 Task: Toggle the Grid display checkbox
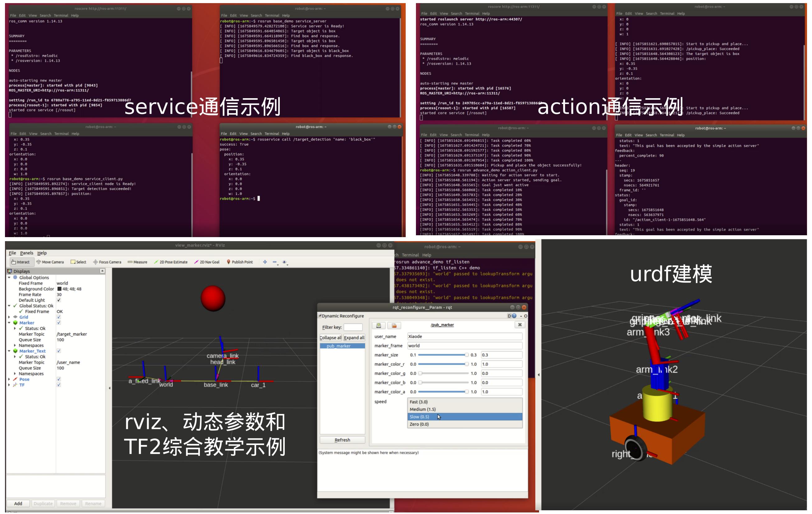(x=59, y=317)
